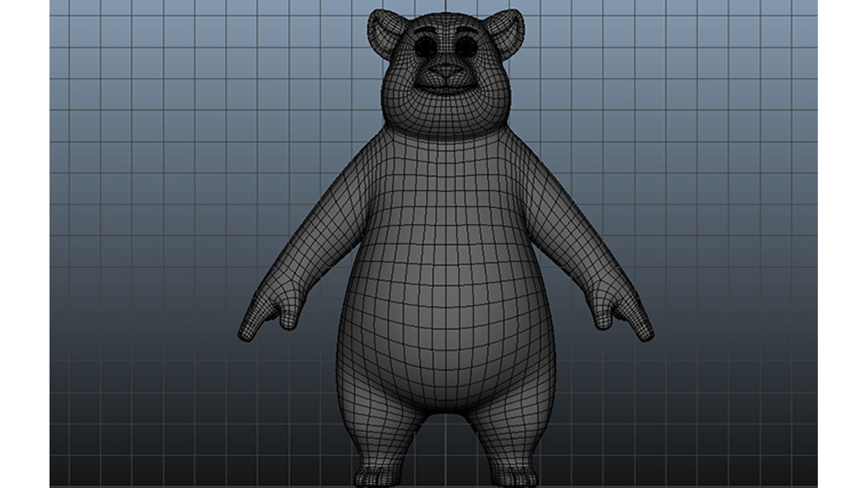Click the bear's hand on screen left
The height and width of the screenshot is (488, 868).
[271, 312]
